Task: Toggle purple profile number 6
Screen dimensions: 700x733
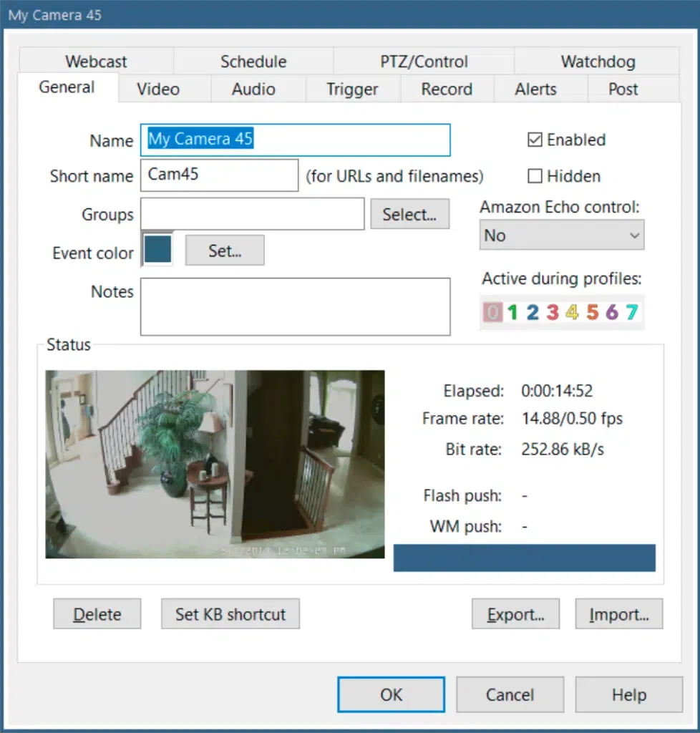Action: point(611,312)
